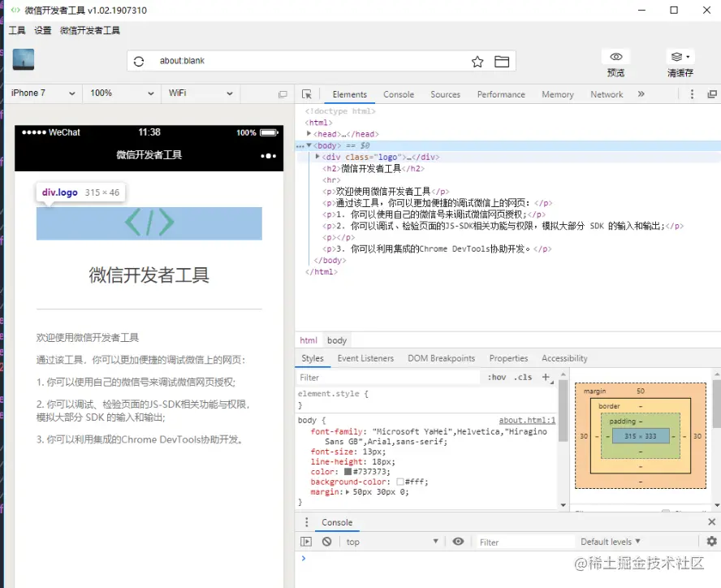The height and width of the screenshot is (588, 721).
Task: Select the iPhone 7 device dropdown
Action: pos(43,93)
